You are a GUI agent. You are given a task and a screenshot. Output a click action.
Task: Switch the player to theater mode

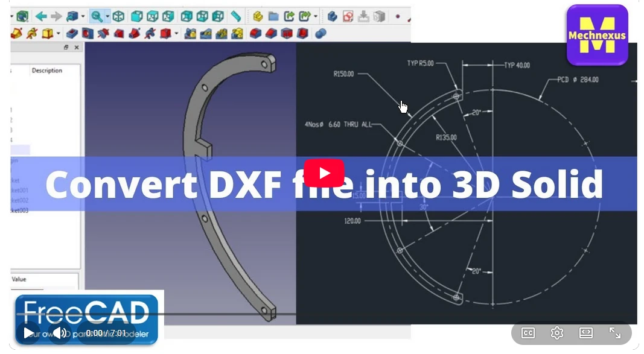click(x=585, y=333)
